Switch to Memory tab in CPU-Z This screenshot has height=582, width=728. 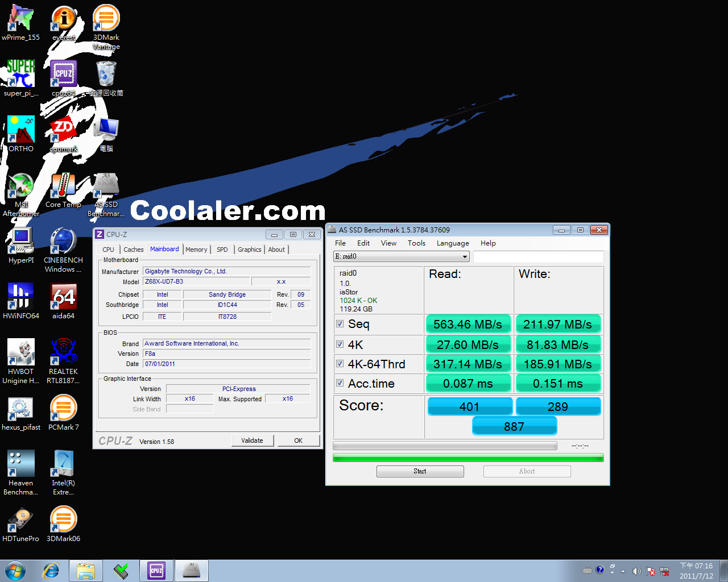[x=196, y=250]
